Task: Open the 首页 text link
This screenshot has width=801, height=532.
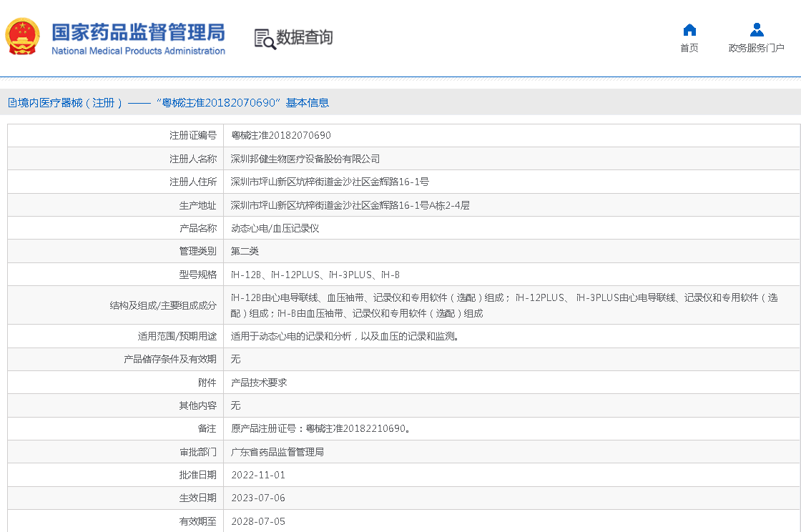Action: [689, 48]
